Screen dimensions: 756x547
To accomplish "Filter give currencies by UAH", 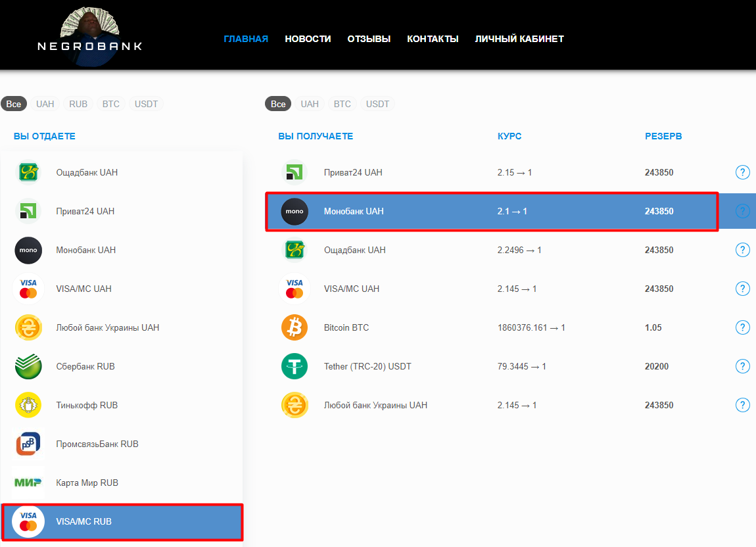I will [45, 104].
